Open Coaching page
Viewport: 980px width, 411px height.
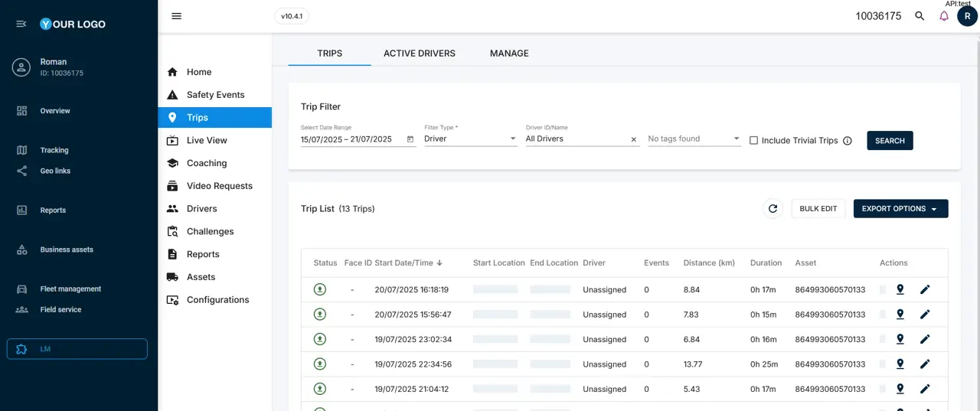coord(214,163)
